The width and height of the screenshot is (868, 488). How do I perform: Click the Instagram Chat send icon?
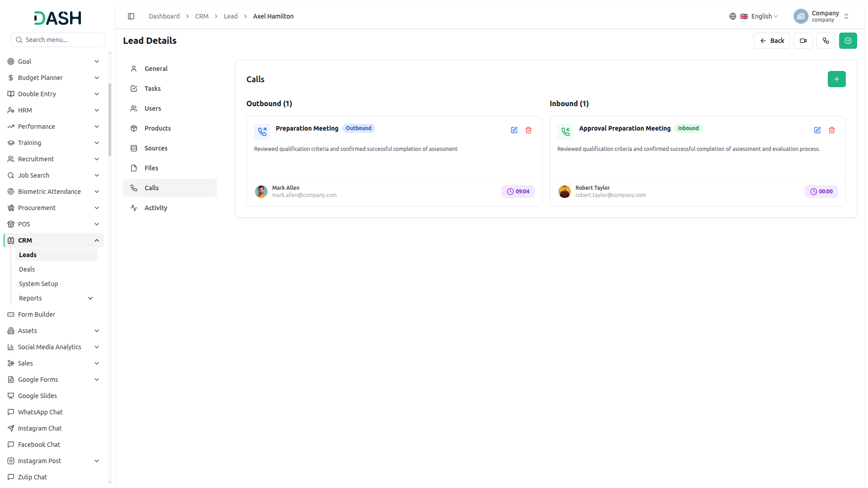(x=11, y=428)
